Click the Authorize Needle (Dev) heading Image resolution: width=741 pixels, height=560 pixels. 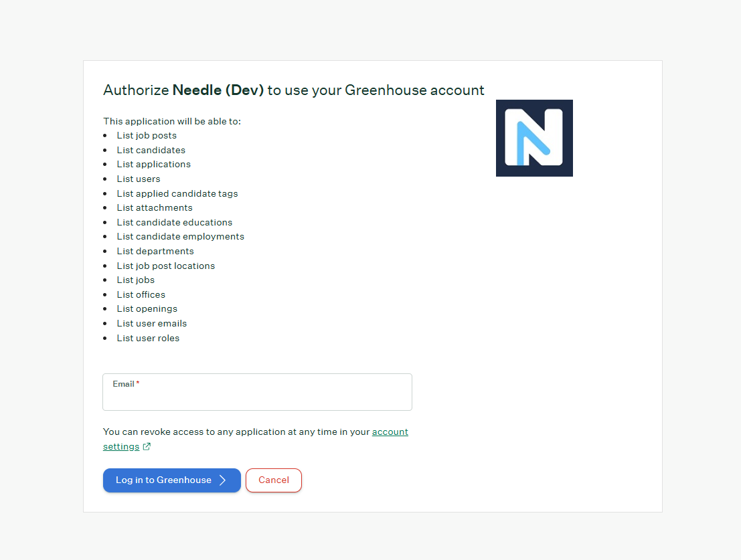[x=293, y=90]
